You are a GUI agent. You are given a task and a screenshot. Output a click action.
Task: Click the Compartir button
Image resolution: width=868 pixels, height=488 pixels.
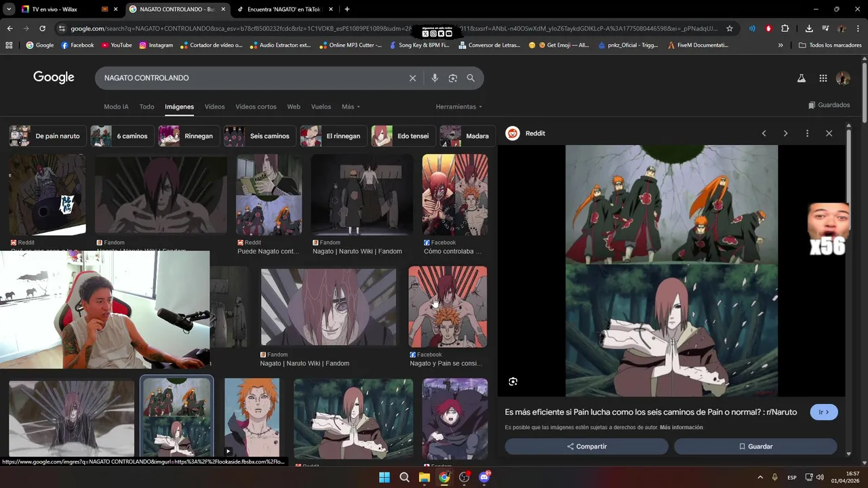click(x=587, y=447)
